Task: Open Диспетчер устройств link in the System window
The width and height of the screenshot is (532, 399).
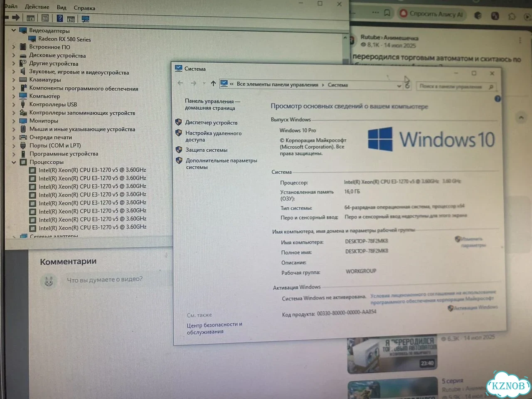Action: [x=212, y=123]
